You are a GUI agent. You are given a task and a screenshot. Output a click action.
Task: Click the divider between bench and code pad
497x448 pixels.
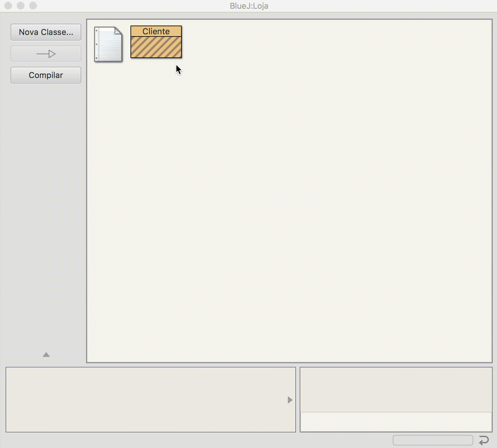(x=298, y=399)
